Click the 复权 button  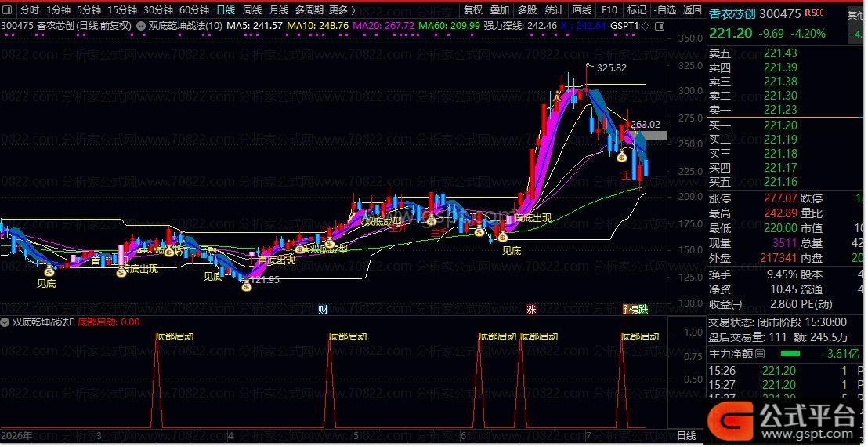coord(473,10)
